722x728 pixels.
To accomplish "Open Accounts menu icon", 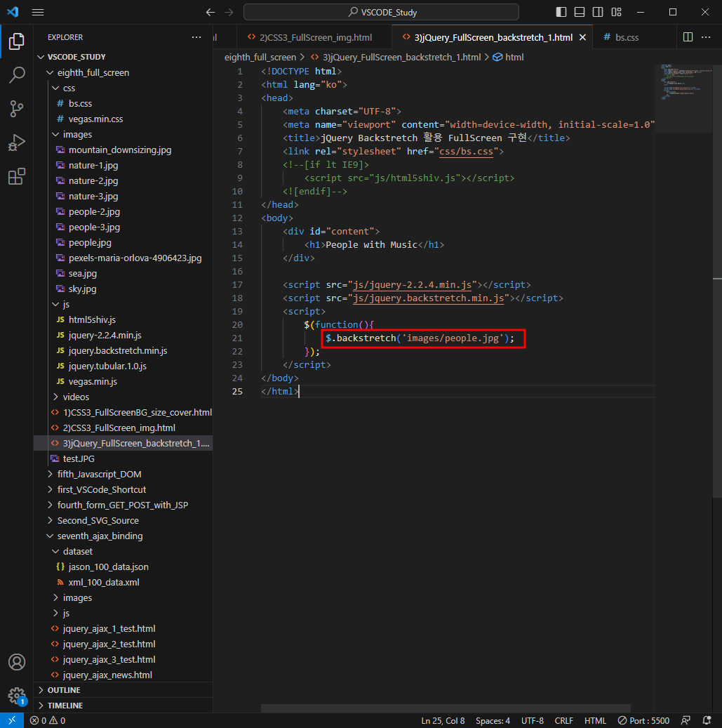I will pos(17,662).
